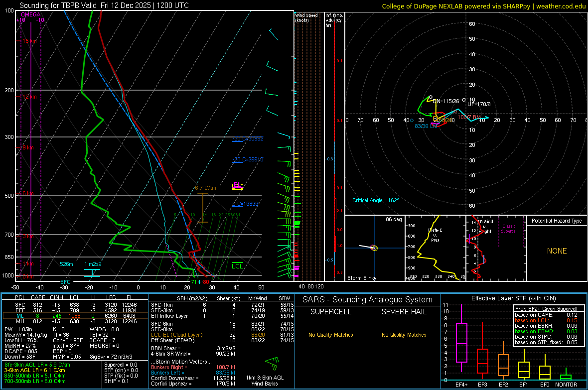This screenshot has height=390, width=588.
Task: Click the Effective Layer STP (with CIN) title
Action: tap(514, 298)
